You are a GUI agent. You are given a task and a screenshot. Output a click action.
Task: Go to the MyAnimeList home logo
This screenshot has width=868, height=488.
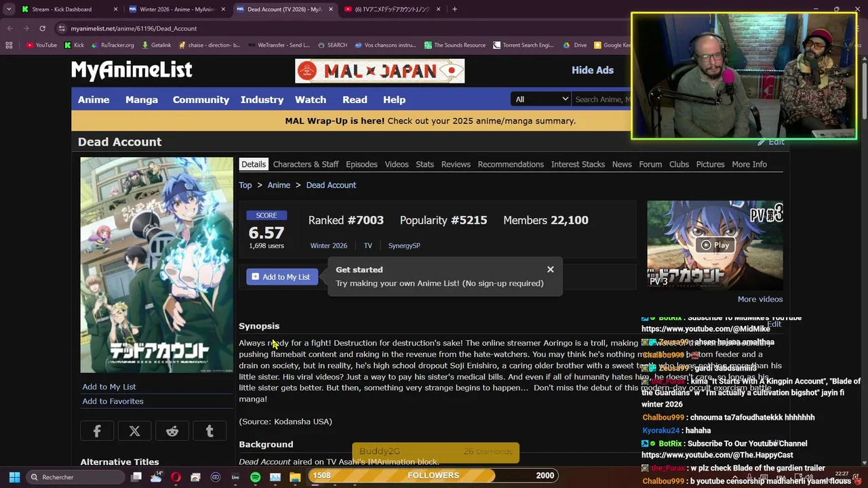tap(132, 70)
